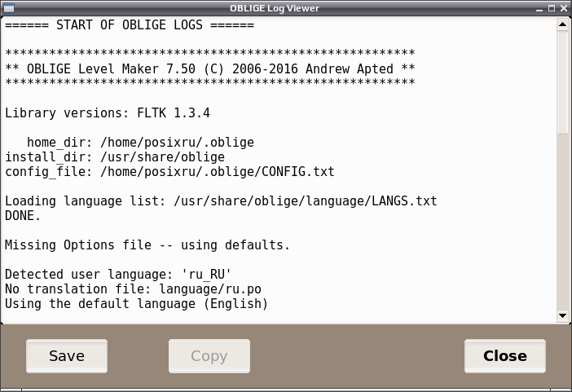Click the 'OBLIGE Level Maker 7.50' line

click(x=210, y=69)
